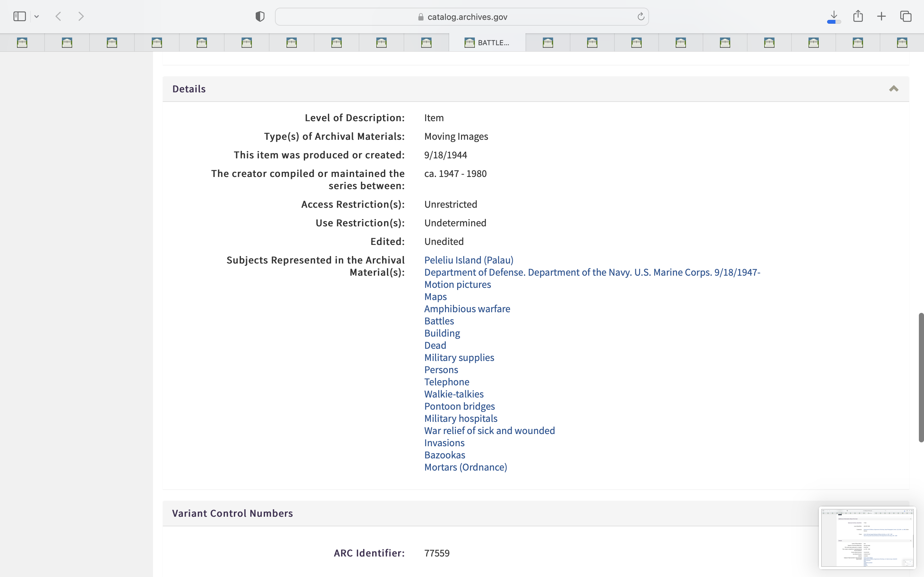Click the Safari sidebar toggle icon

[x=20, y=16]
